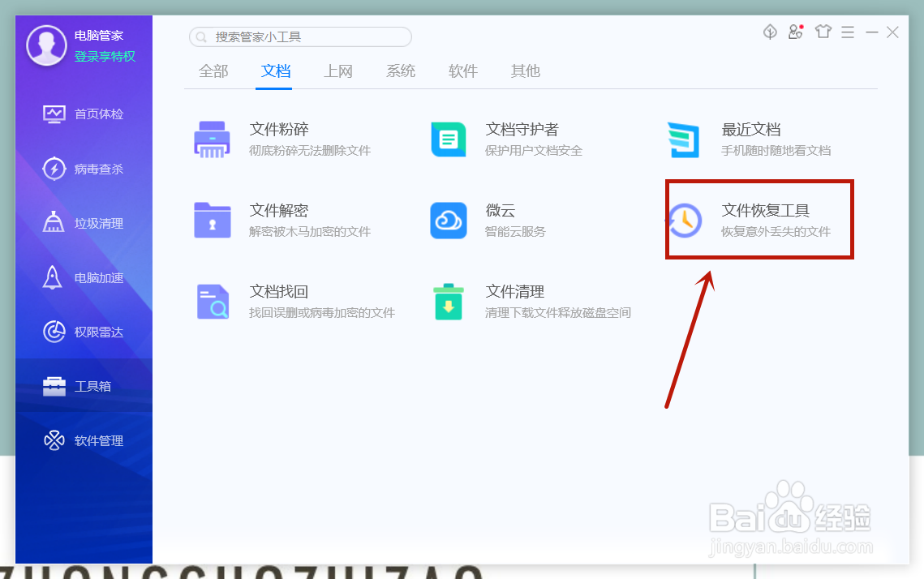Screen dimensions: 924x579
Task: Open the 文件粉碎 shredder icon
Action: tap(213, 139)
